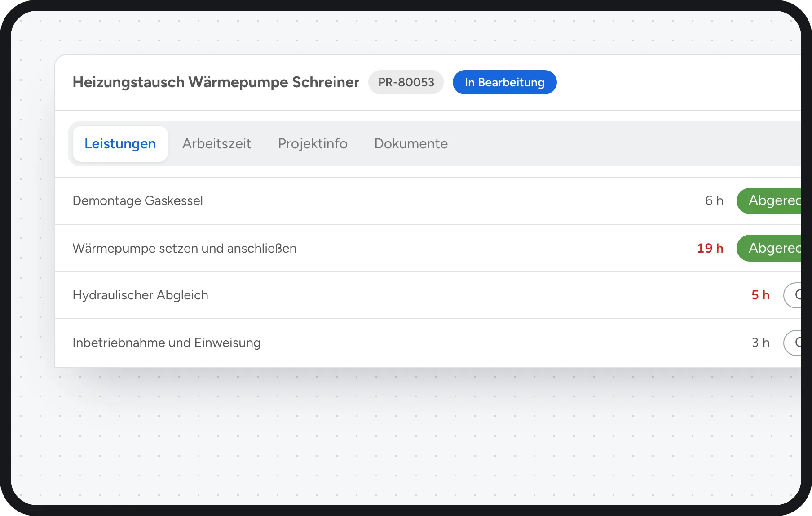Select Wärmepumpe setzen und anschließen row label
Image resolution: width=812 pixels, height=516 pixels.
pyautogui.click(x=185, y=248)
